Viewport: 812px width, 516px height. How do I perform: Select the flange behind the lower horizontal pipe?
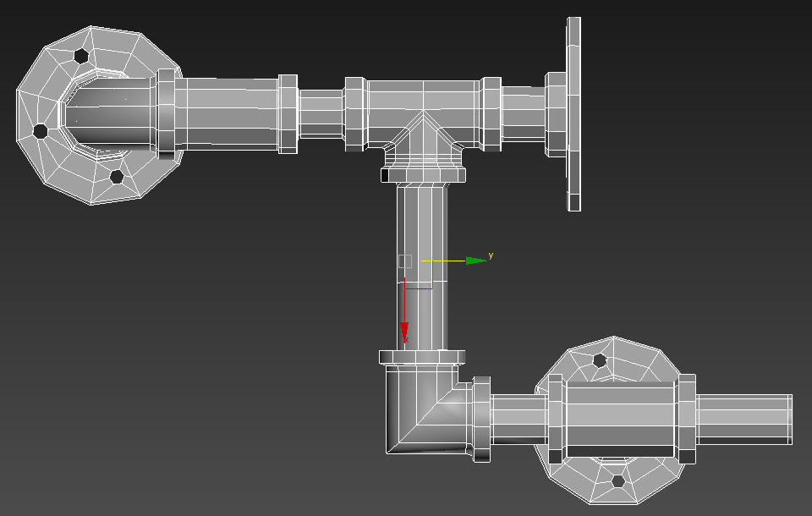click(x=614, y=420)
